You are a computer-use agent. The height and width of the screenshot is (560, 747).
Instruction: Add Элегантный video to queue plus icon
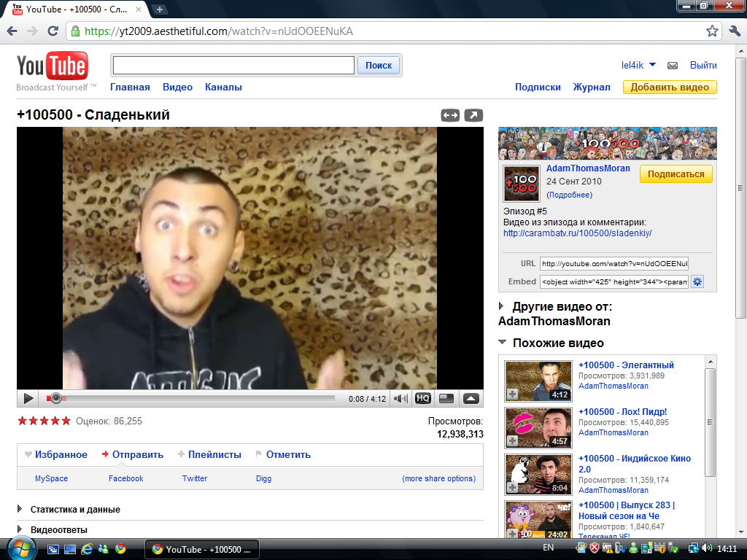513,394
